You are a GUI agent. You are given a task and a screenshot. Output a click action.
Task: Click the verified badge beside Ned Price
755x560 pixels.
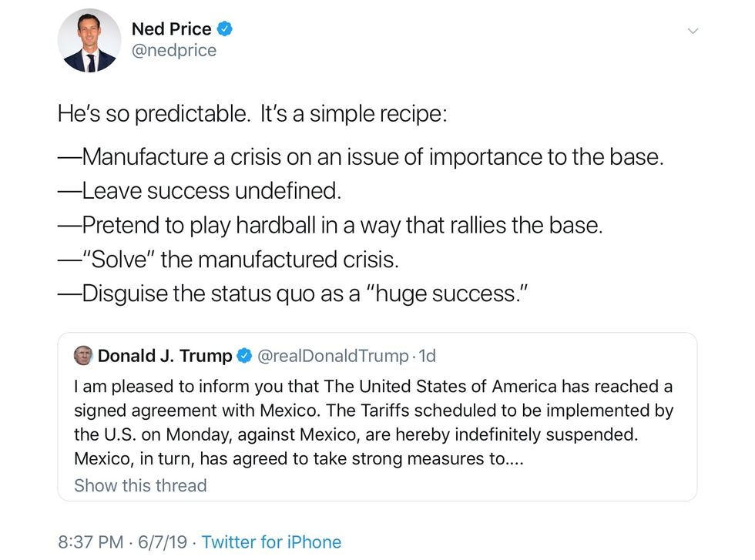click(x=225, y=29)
